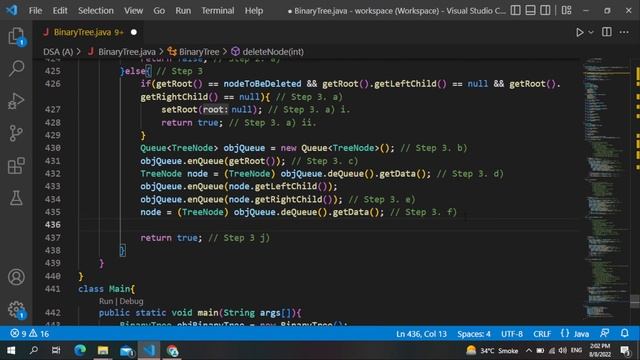Click the minimap code overview
This screenshot has width=640, height=360.
(606, 188)
